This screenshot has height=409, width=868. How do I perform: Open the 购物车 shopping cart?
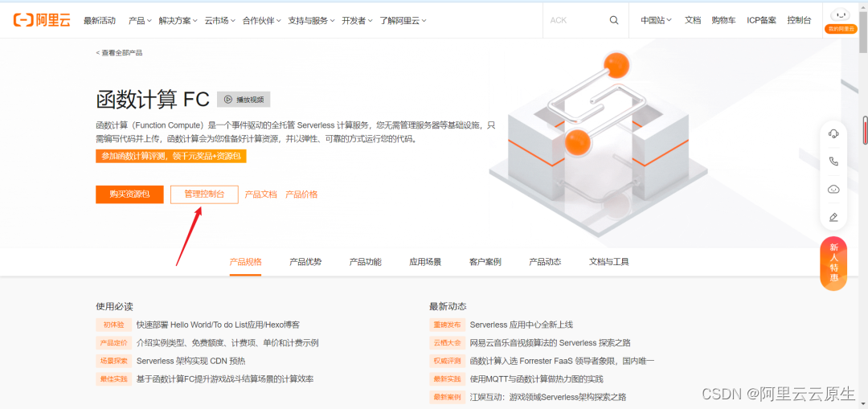[x=723, y=20]
